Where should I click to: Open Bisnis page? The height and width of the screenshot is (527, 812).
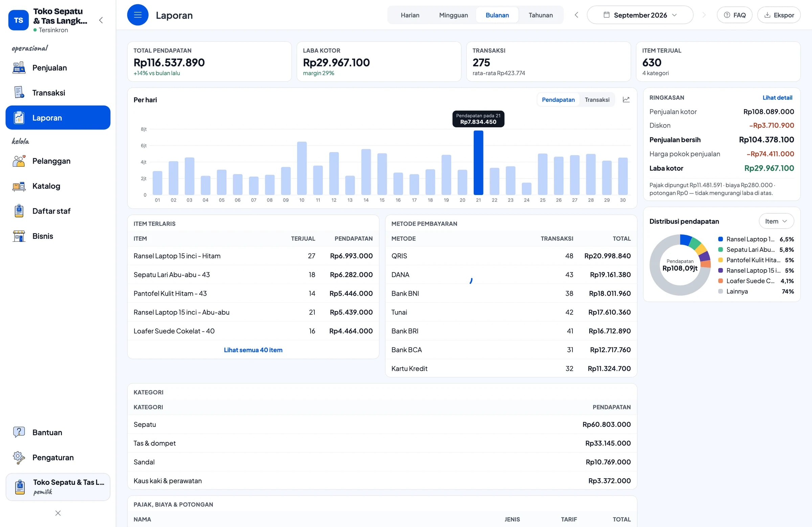pos(58,236)
